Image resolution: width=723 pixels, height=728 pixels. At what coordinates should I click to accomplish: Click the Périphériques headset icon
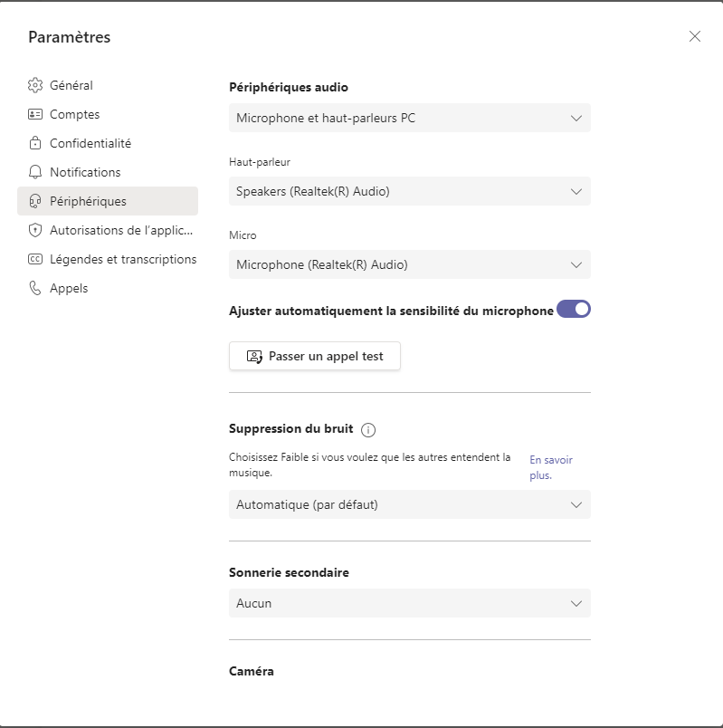point(35,201)
